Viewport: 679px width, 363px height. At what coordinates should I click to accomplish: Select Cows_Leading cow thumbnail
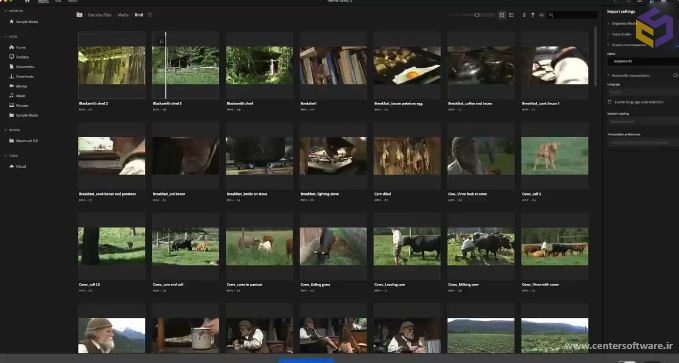point(407,246)
